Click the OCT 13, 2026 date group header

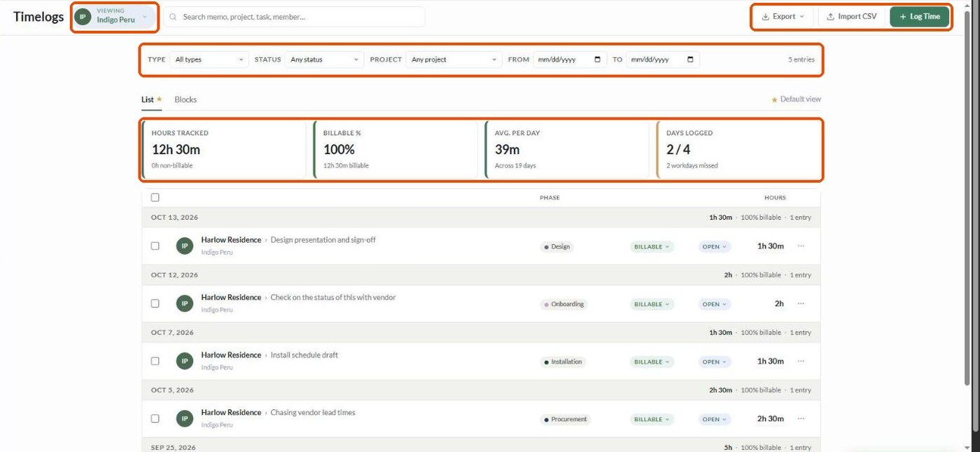[x=481, y=218]
